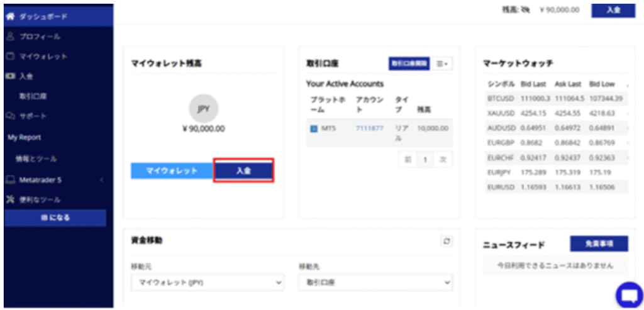Open My Report in the sidebar
This screenshot has width=644, height=310.
tap(24, 137)
